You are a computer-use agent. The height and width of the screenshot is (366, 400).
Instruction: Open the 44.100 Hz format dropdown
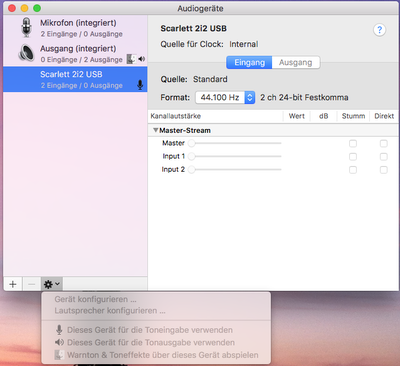tap(225, 97)
